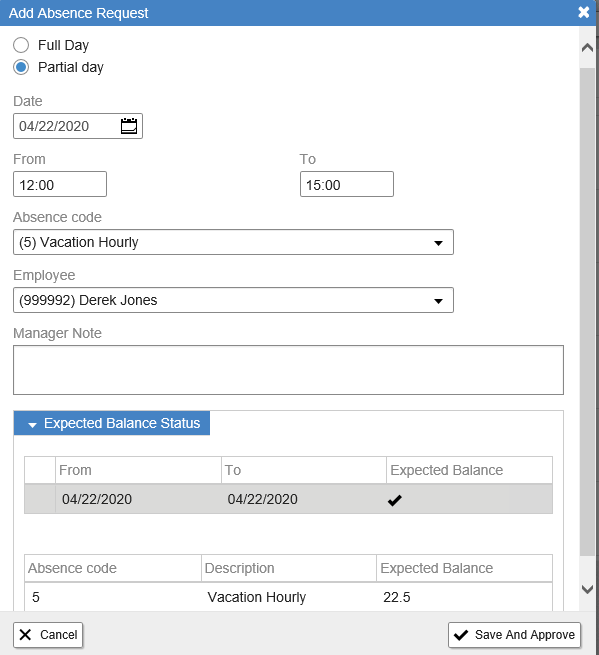The height and width of the screenshot is (655, 599).
Task: Click the Cancel button
Action: (x=48, y=635)
